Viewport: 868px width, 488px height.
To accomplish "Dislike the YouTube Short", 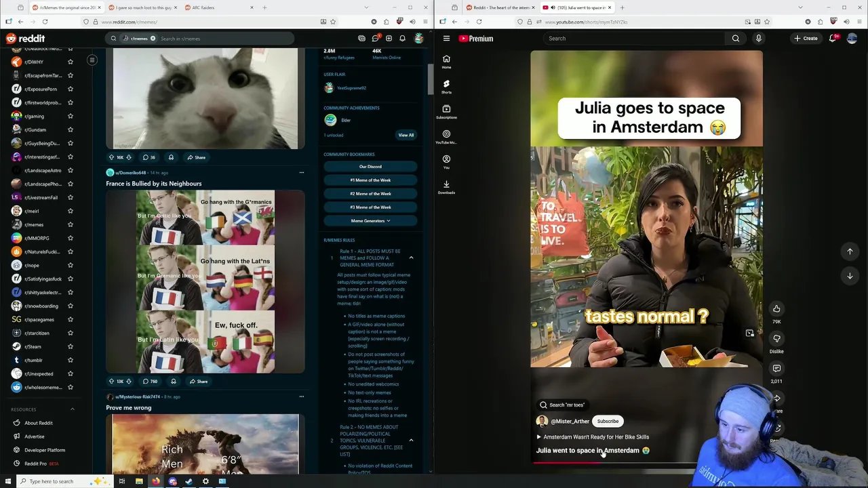I will (x=776, y=339).
